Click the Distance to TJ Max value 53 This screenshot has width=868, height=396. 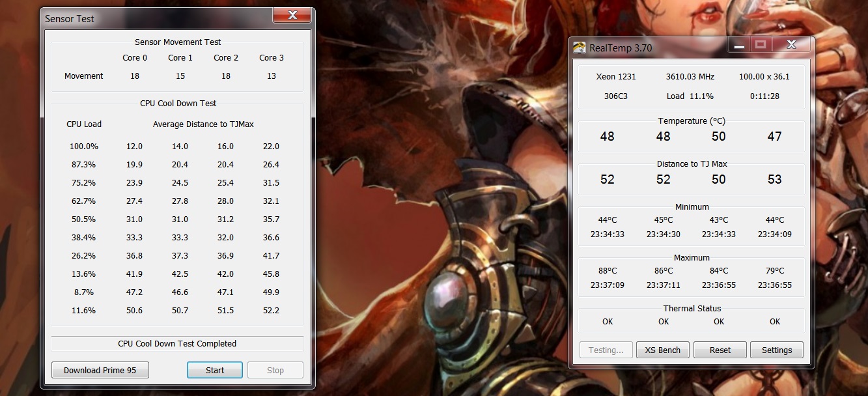click(774, 179)
